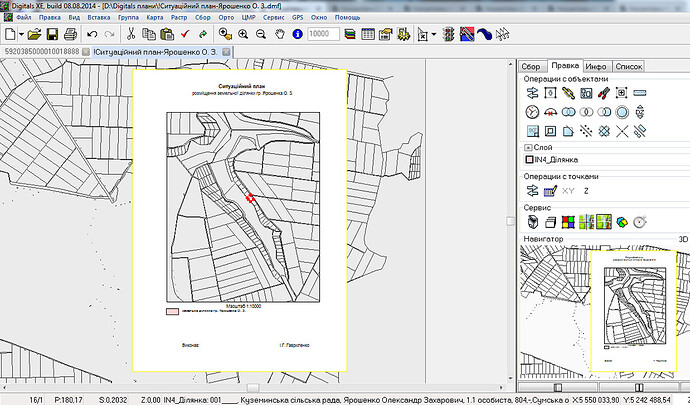Click the clock-shaped rotate object icon
The width and height of the screenshot is (690, 405).
532,112
